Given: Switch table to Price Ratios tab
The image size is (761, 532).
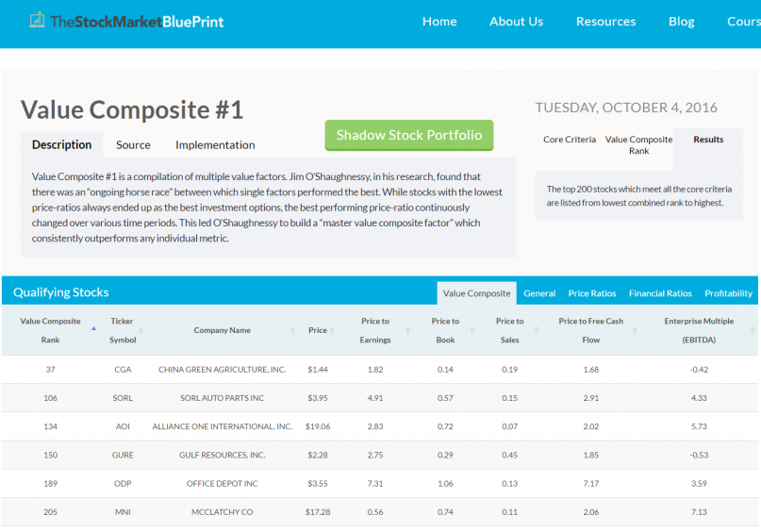Looking at the screenshot, I should 592,293.
